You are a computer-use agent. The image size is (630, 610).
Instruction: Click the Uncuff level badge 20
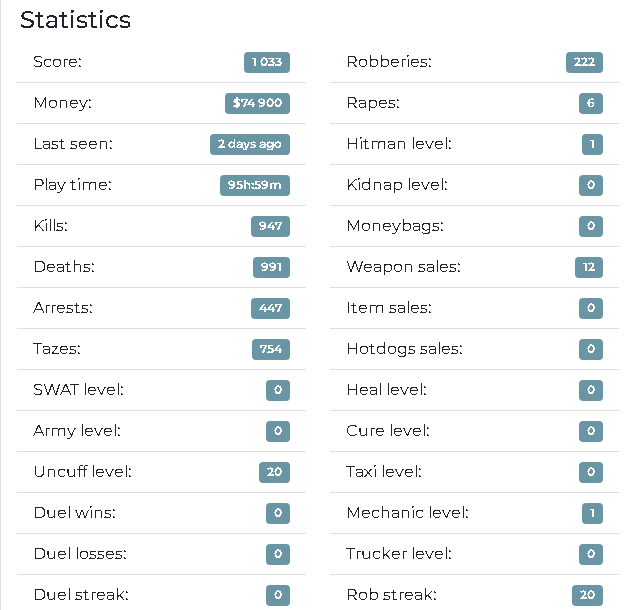coord(274,472)
